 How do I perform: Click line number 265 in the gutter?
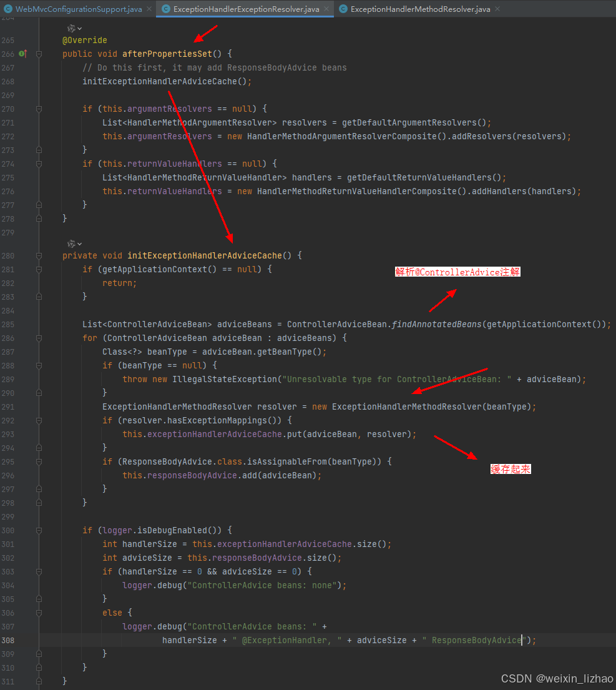[8, 40]
